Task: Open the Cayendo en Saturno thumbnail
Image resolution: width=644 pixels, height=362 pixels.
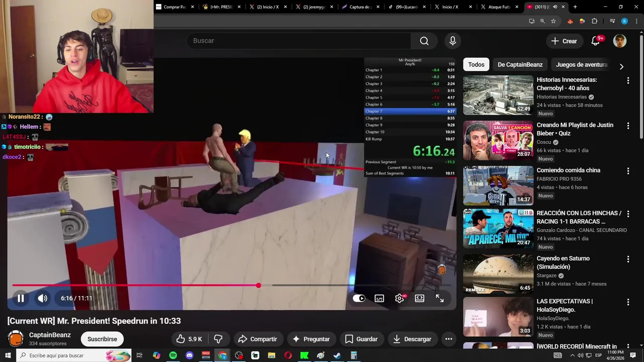Action: point(498,274)
